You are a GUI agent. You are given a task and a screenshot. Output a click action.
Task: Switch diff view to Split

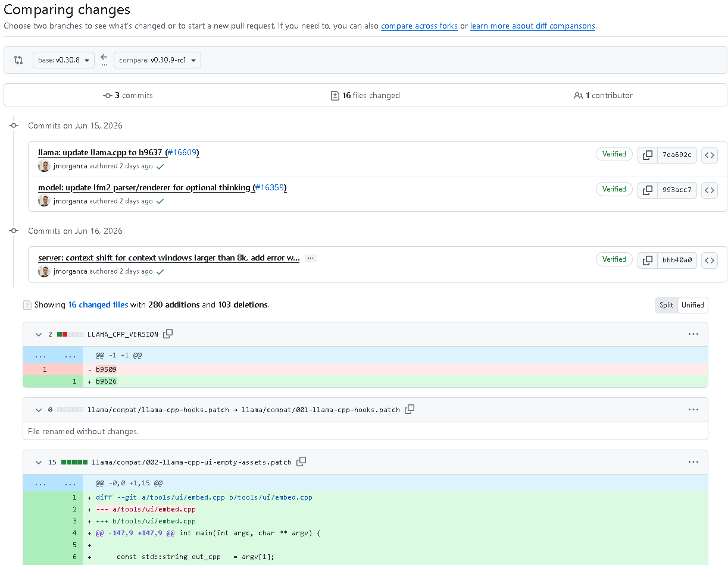click(666, 305)
